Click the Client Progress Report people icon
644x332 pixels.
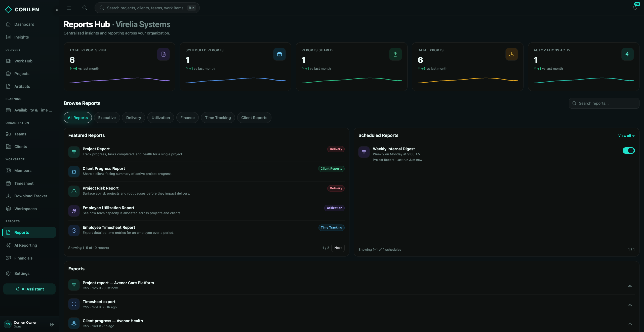coord(74,172)
